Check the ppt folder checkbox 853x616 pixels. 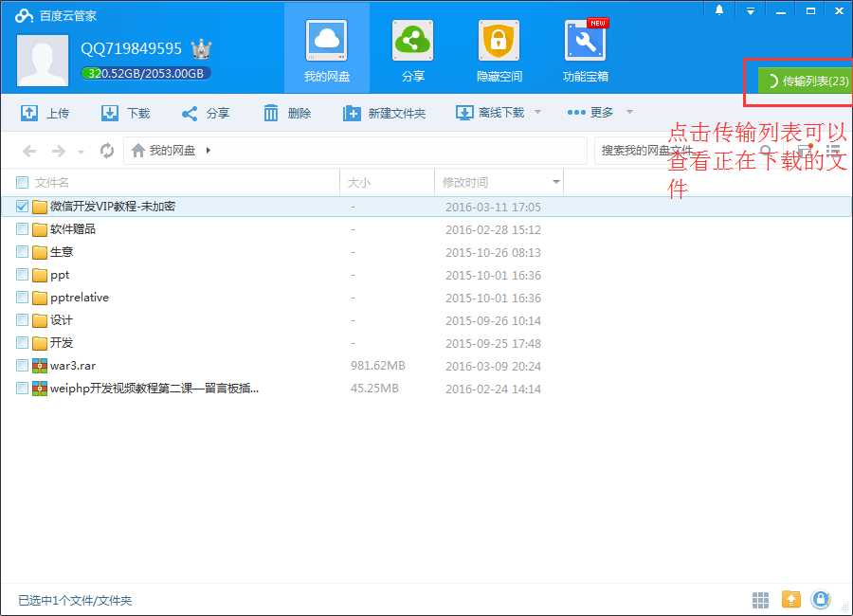pyautogui.click(x=23, y=275)
